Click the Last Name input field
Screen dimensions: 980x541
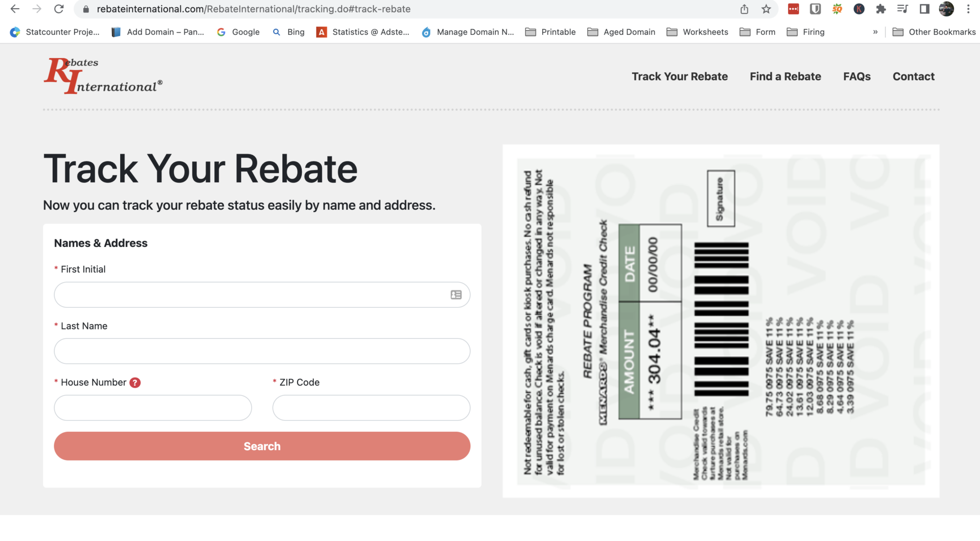click(262, 351)
